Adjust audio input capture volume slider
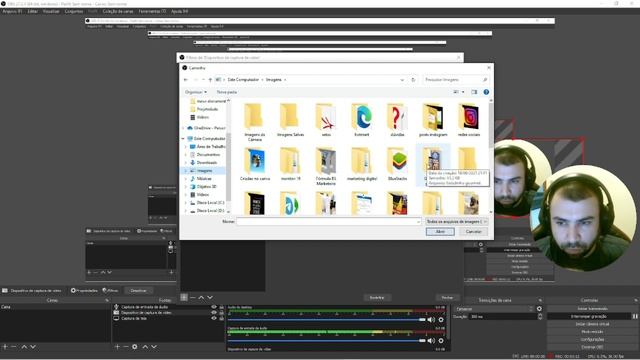 (327, 340)
